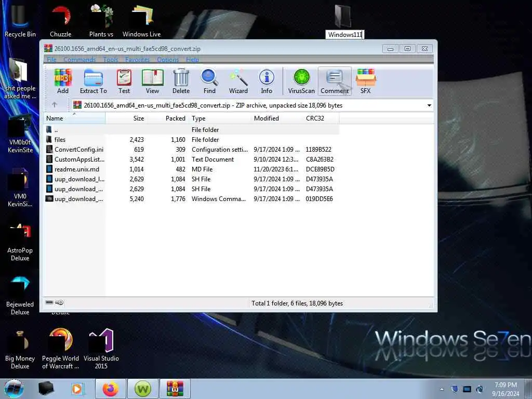Select the Big Money Deluxe desktop icon
Screen dimensions: 532x399
click(x=20, y=350)
